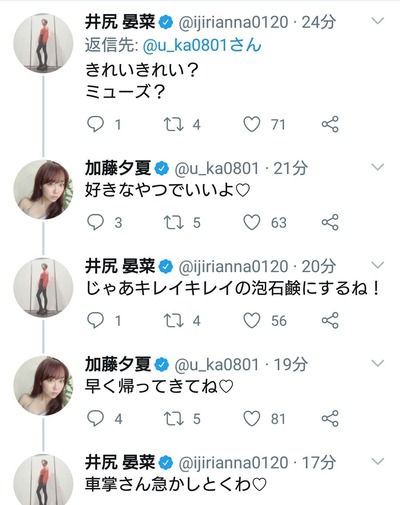400x505 pixels.
Task: Retweet the キレイキレイの泡石鹸 tweet
Action: click(174, 321)
